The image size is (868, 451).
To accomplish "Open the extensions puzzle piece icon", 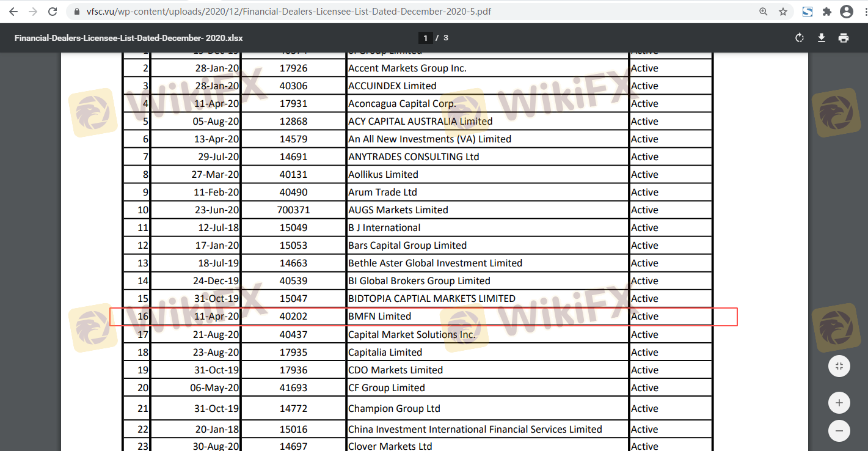I will (x=827, y=12).
